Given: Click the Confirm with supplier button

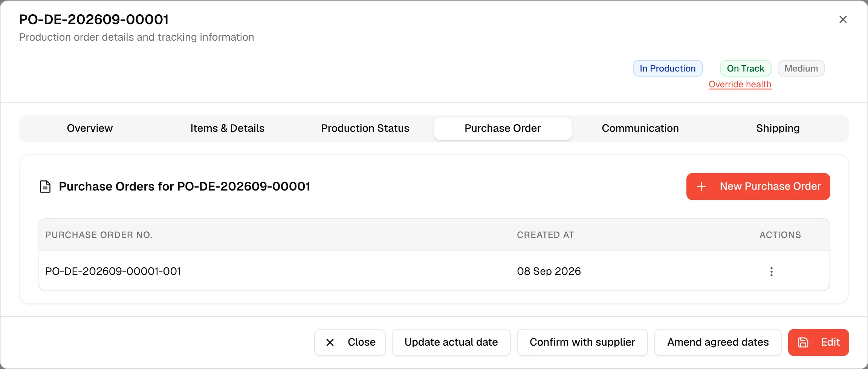Looking at the screenshot, I should [x=582, y=342].
